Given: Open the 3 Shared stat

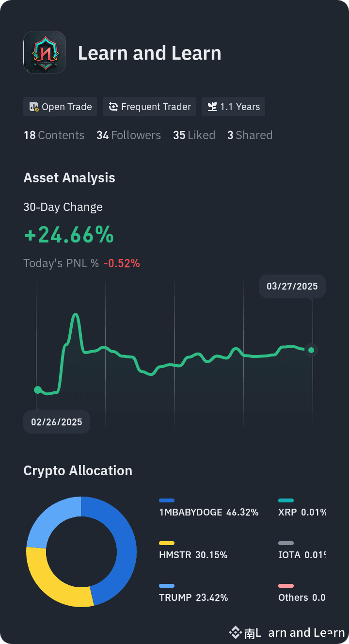Looking at the screenshot, I should point(250,135).
